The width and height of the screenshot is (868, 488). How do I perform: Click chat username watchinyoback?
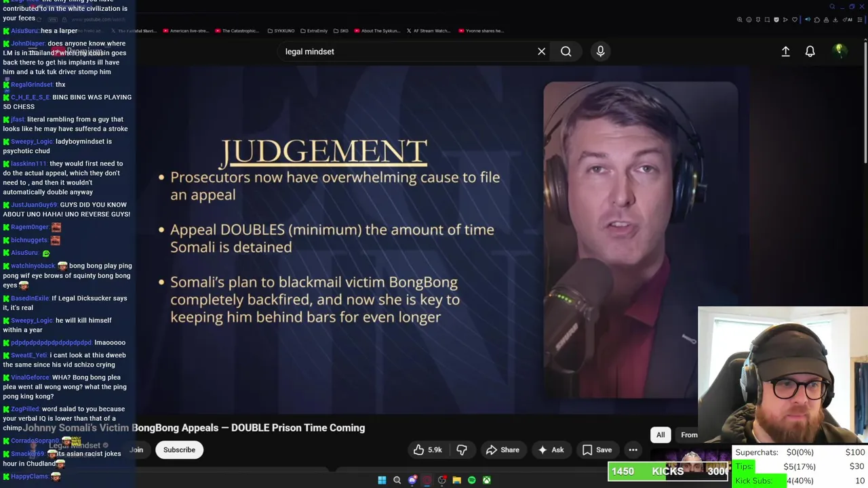point(33,266)
